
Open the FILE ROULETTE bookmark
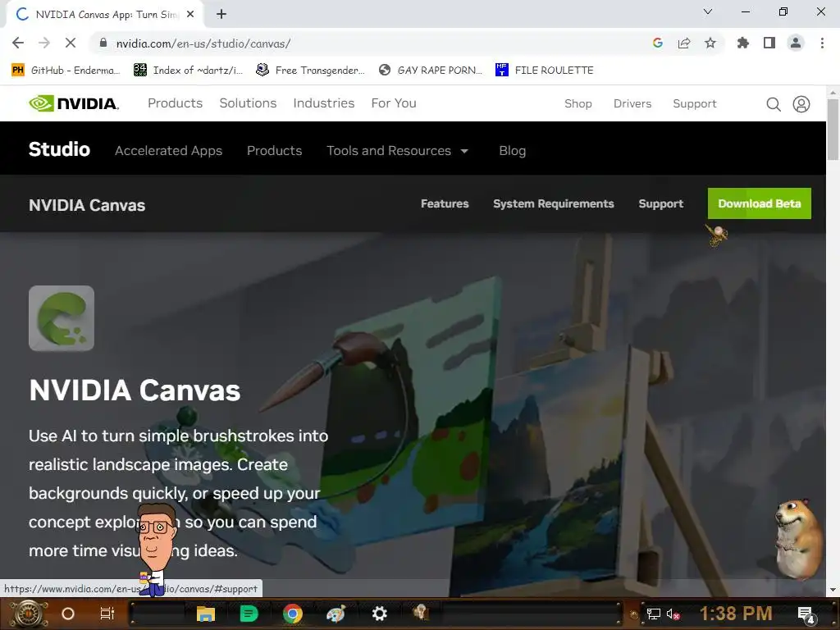(x=545, y=71)
